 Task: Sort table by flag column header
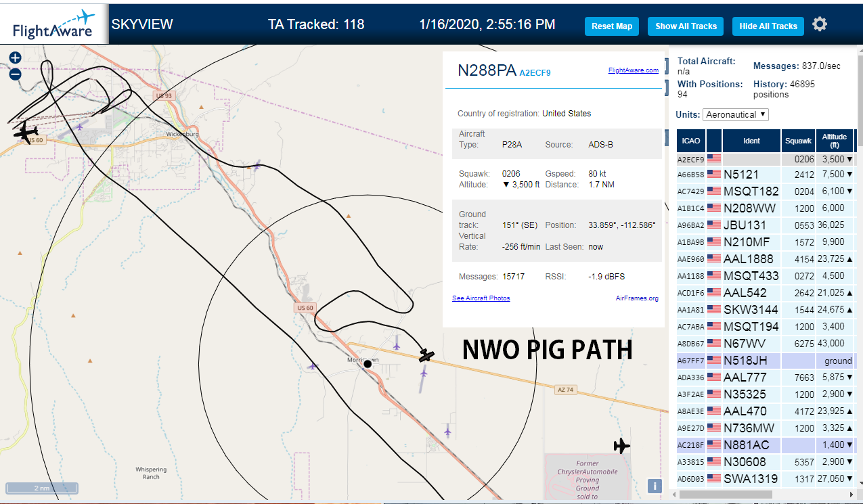point(714,141)
